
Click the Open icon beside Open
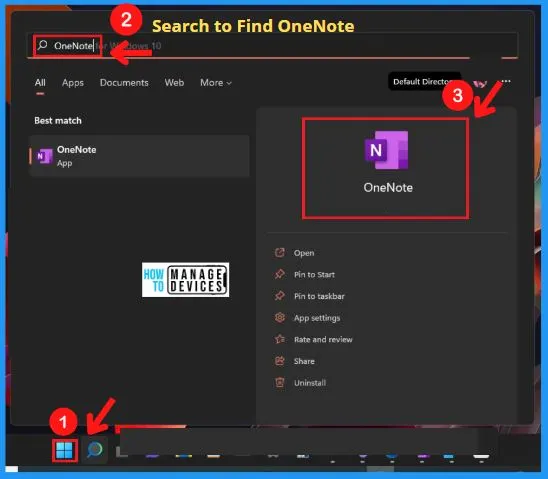(280, 252)
